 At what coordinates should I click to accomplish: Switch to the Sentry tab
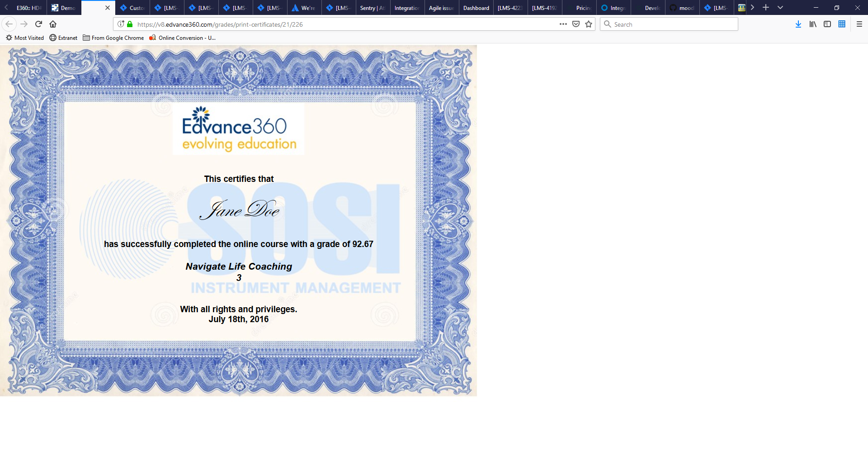tap(373, 8)
